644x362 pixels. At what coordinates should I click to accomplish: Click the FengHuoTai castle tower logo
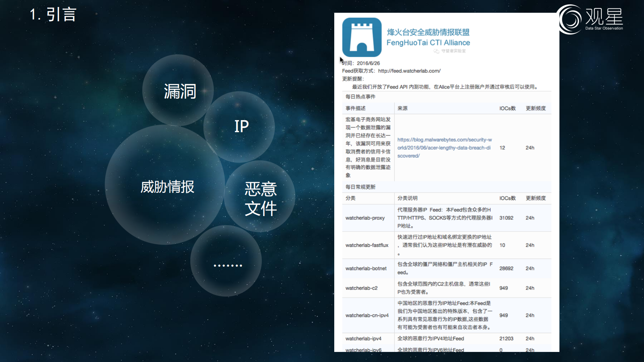[x=362, y=37]
